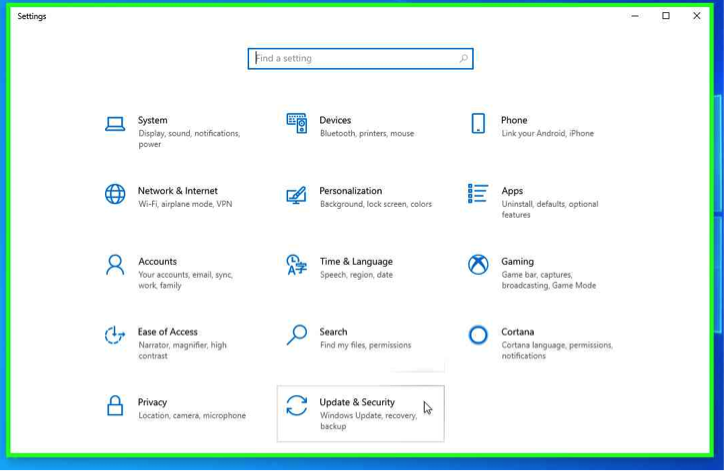Select the Accounts person icon

coord(115,265)
